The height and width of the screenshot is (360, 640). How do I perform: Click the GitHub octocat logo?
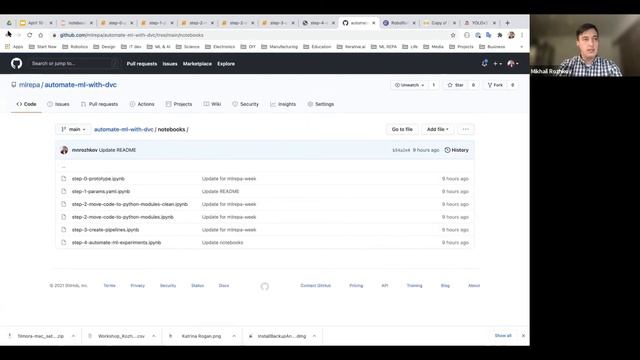16,63
